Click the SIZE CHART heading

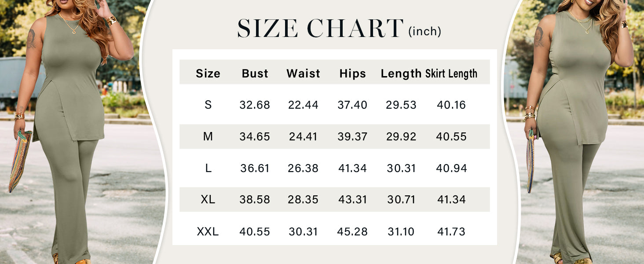click(320, 28)
